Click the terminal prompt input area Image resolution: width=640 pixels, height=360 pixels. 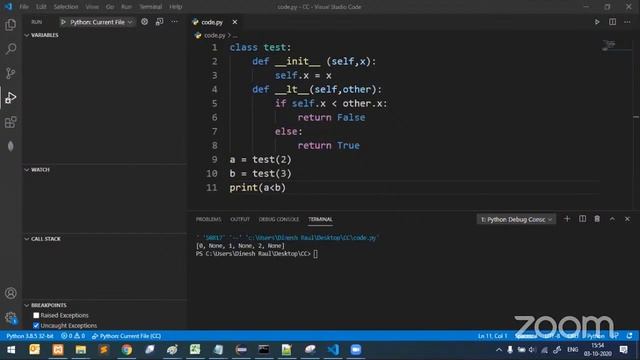pos(315,254)
